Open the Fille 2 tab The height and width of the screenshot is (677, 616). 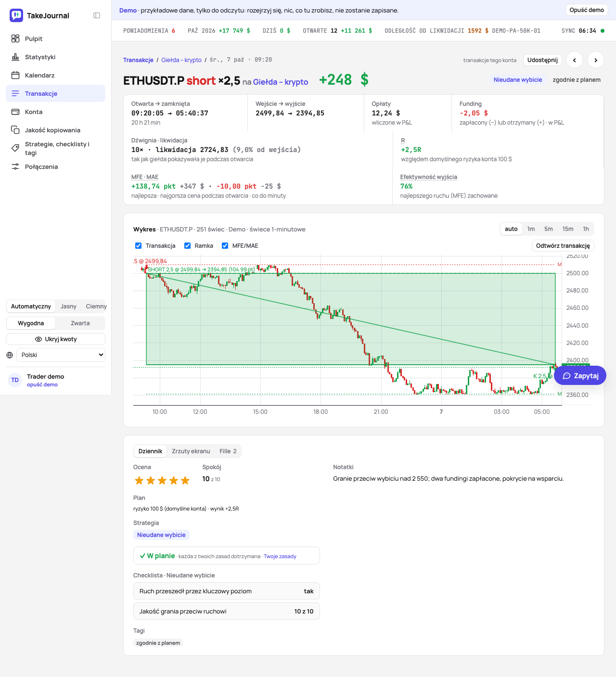pyautogui.click(x=228, y=451)
